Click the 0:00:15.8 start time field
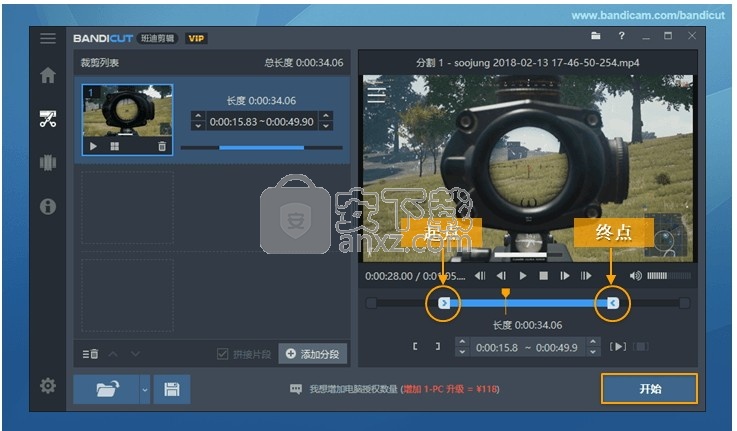Viewport: 737px width, 431px height. [x=497, y=348]
